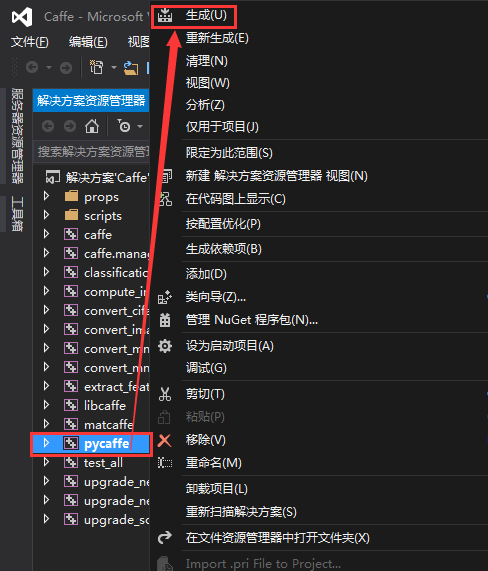Select 重新生成(E) rebuild entry
Screen dimensions: 488x571
(x=217, y=38)
